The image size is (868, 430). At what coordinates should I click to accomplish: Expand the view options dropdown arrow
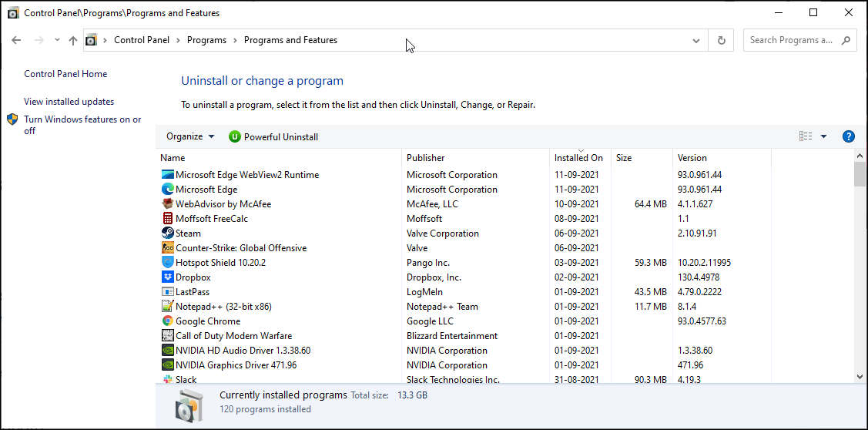[823, 136]
